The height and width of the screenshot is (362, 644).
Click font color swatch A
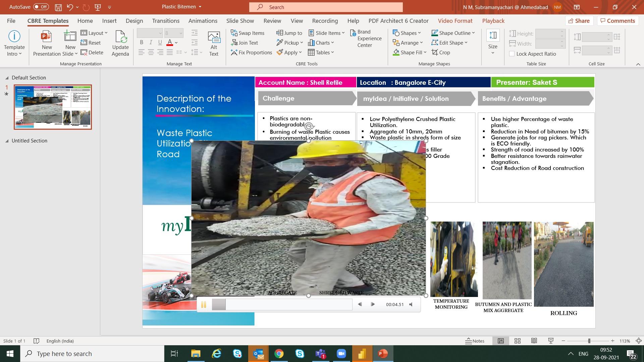click(170, 43)
